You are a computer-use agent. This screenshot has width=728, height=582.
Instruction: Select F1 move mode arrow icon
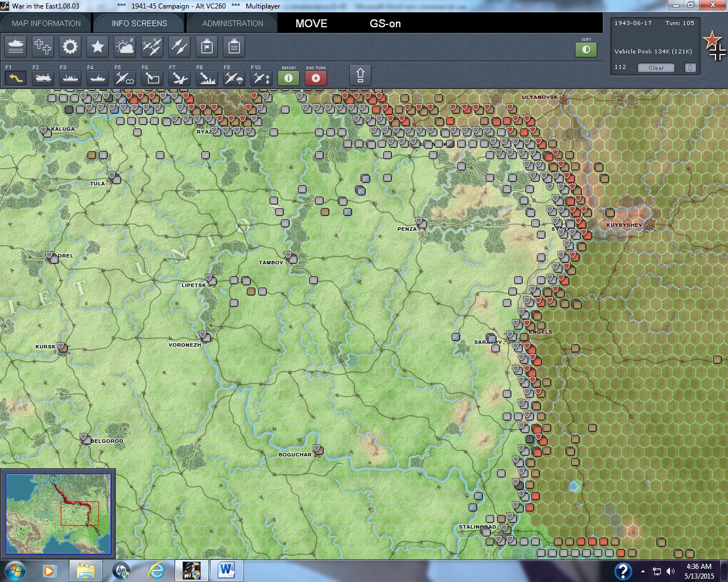tap(16, 78)
